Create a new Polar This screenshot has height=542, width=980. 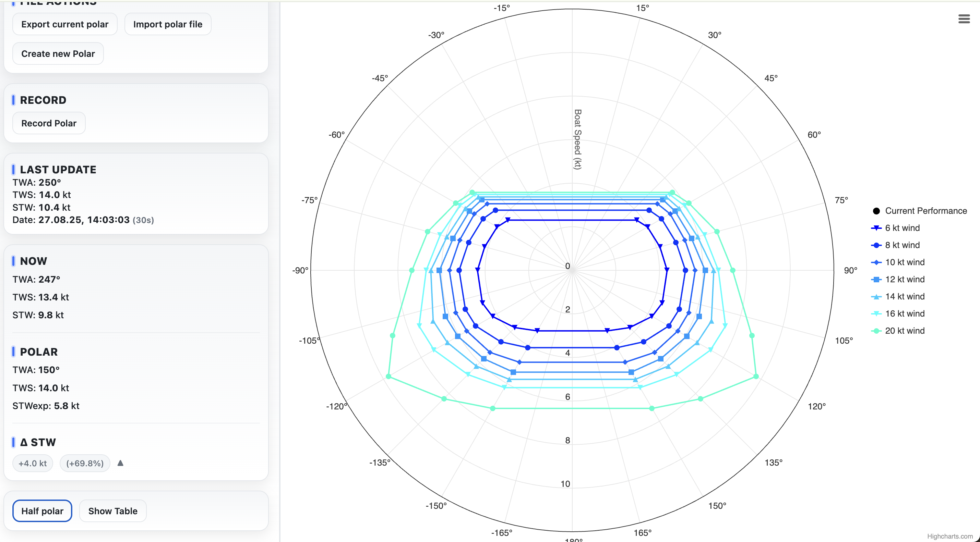[58, 53]
